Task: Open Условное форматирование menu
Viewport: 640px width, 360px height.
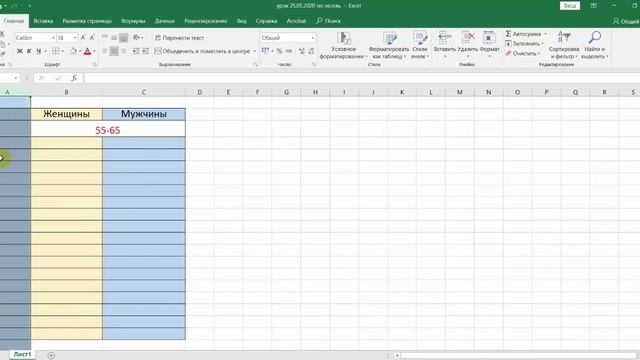Action: pyautogui.click(x=343, y=45)
